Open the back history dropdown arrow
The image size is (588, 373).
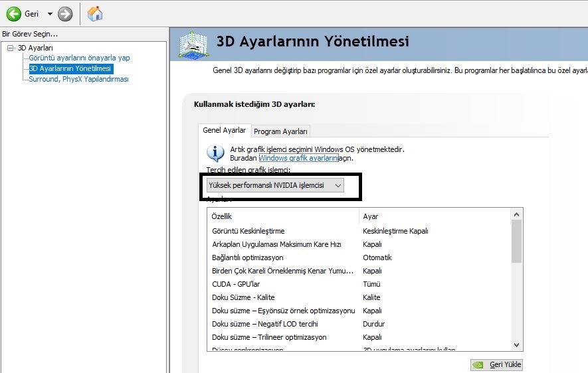point(50,14)
